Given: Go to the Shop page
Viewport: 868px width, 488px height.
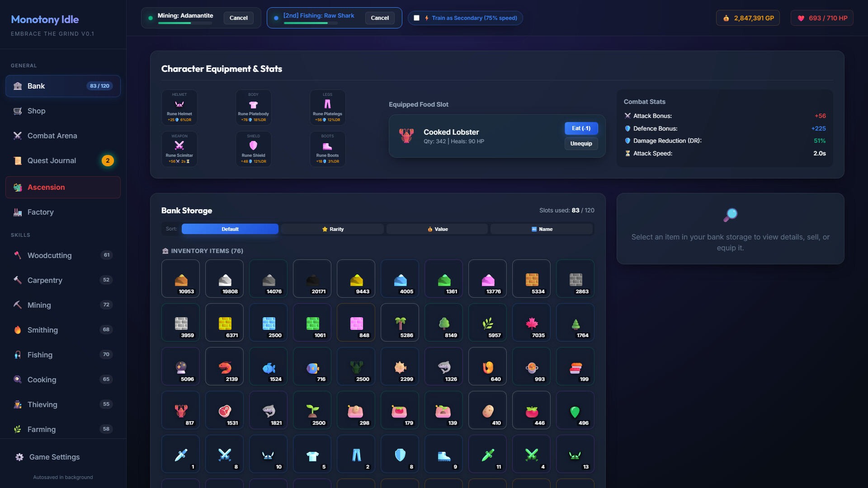Looking at the screenshot, I should click(63, 111).
